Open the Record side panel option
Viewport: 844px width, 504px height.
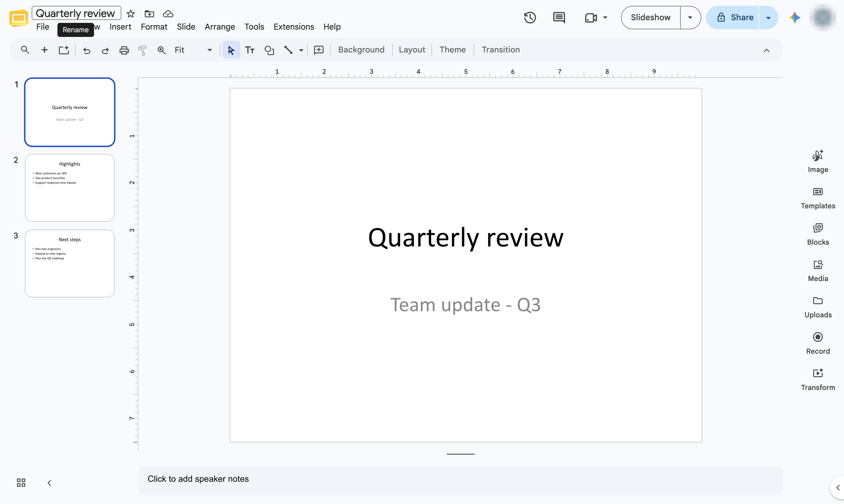pos(818,343)
